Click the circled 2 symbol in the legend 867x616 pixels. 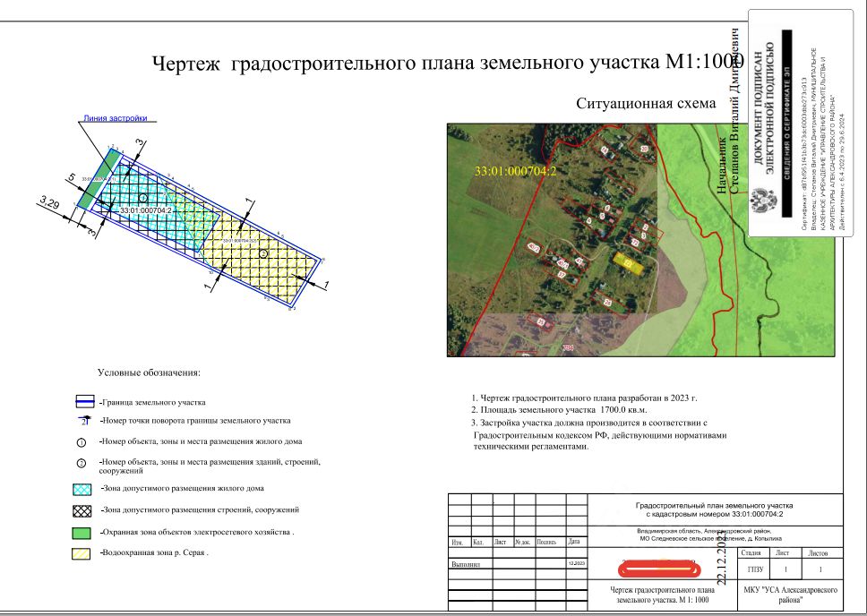click(x=82, y=463)
